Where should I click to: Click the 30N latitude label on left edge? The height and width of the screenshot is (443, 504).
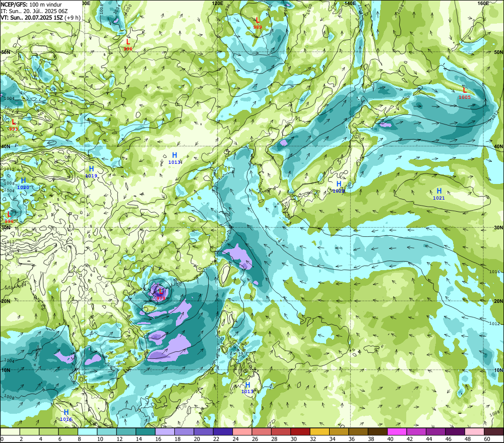click(x=6, y=228)
